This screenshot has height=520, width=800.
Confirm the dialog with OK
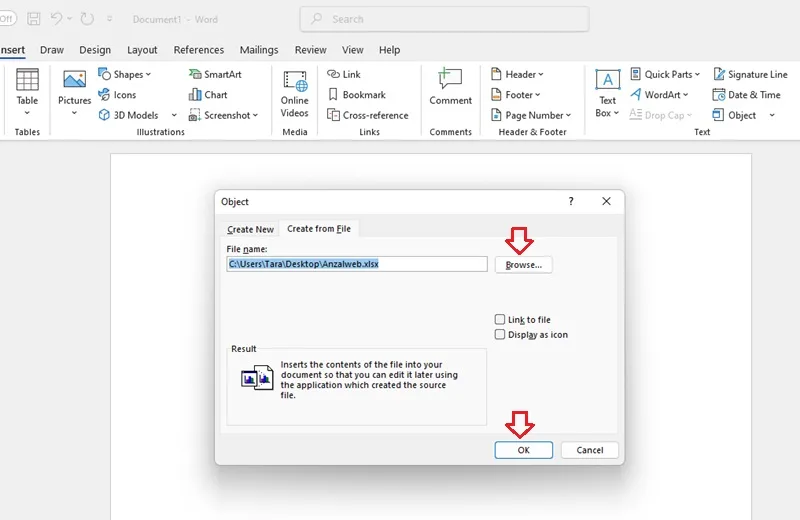point(523,450)
